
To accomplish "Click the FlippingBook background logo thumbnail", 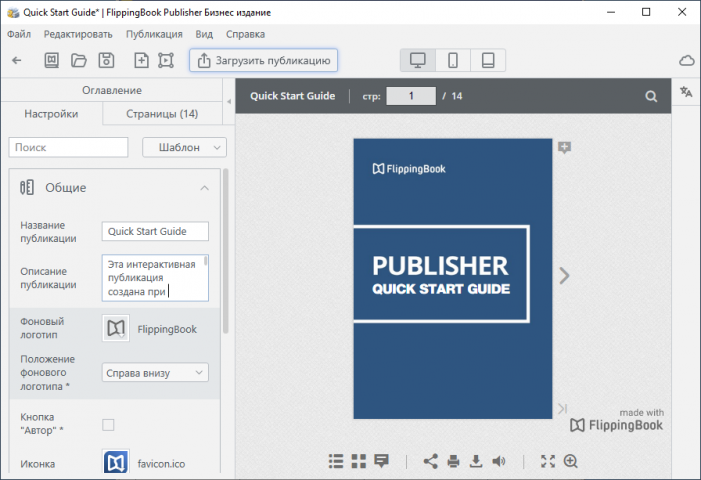I will click(x=116, y=328).
